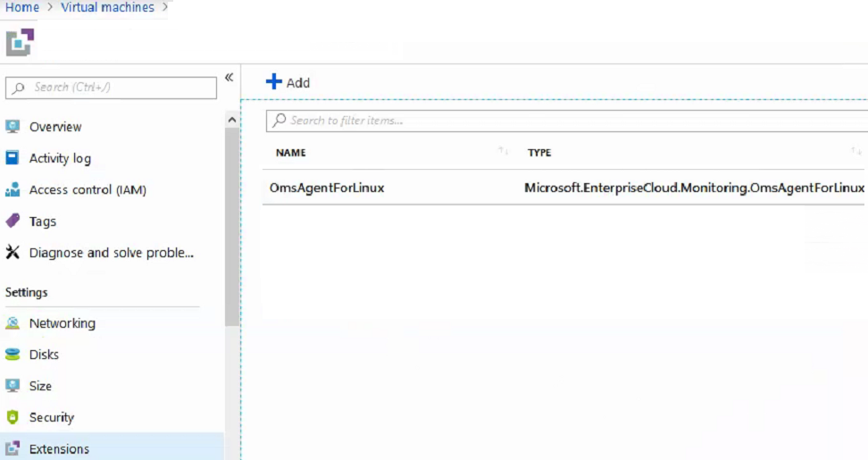Screen dimensions: 868x460
Task: Navigate to Virtual machines breadcrumb
Action: 107,7
